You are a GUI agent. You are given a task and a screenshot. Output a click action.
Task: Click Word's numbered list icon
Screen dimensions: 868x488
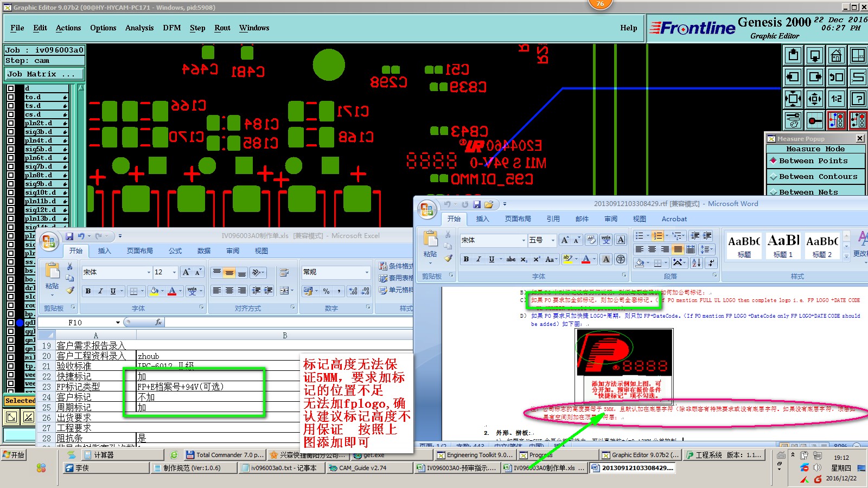658,236
